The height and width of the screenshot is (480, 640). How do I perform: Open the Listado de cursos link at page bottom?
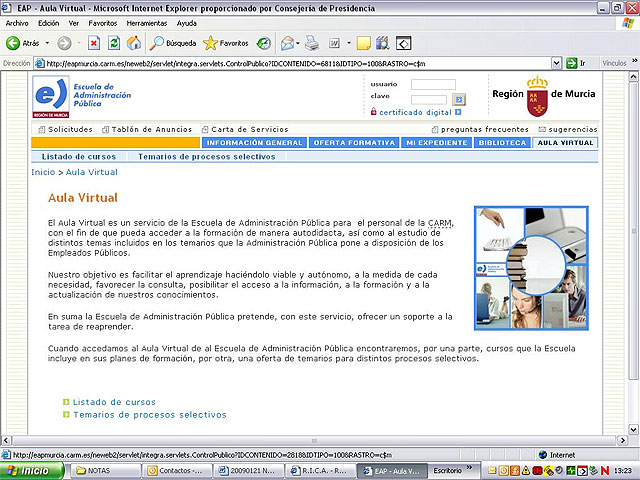[114, 402]
